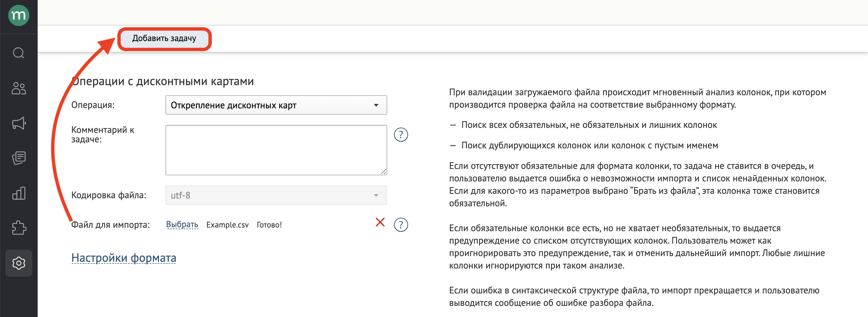Expand the 'Настройки формата' section
Screen dimensions: 868x317
tap(124, 258)
